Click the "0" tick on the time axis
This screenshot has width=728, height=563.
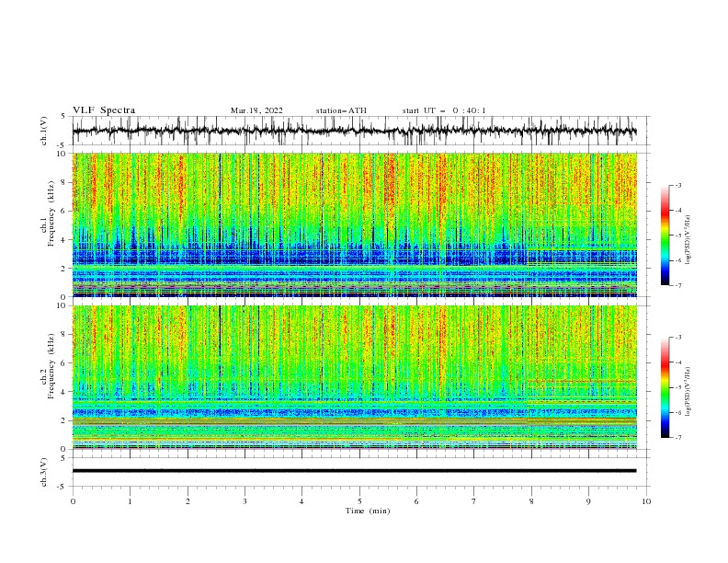point(73,501)
